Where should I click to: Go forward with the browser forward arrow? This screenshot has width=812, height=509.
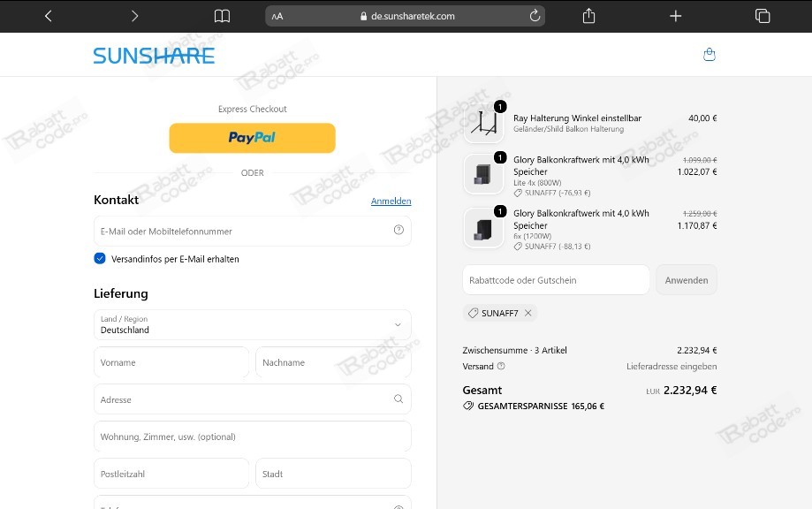[134, 16]
